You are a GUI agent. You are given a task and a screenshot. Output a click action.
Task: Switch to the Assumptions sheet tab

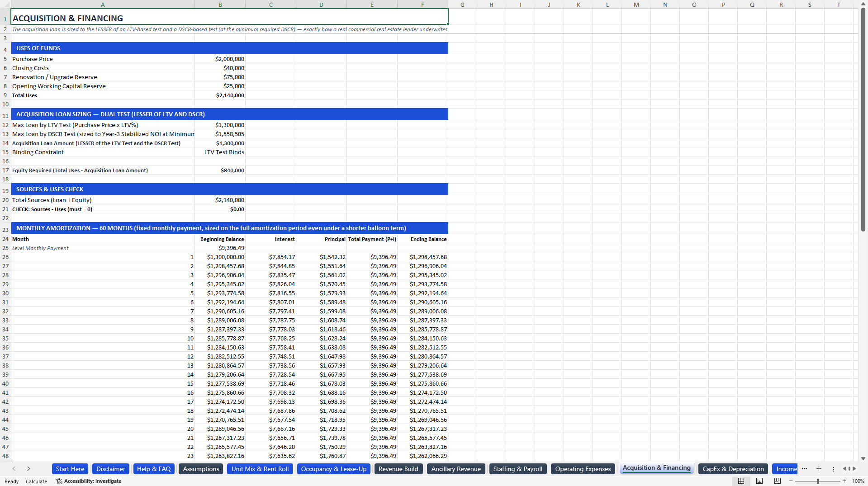pos(201,469)
